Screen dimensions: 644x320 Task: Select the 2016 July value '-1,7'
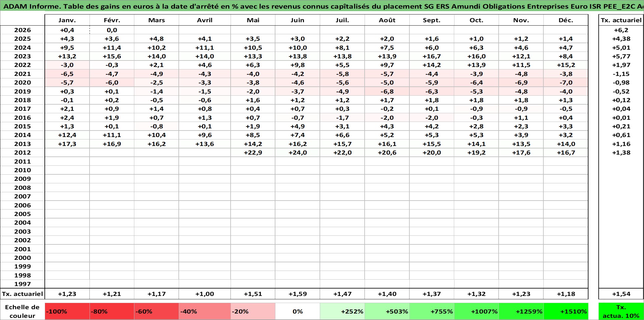342,118
